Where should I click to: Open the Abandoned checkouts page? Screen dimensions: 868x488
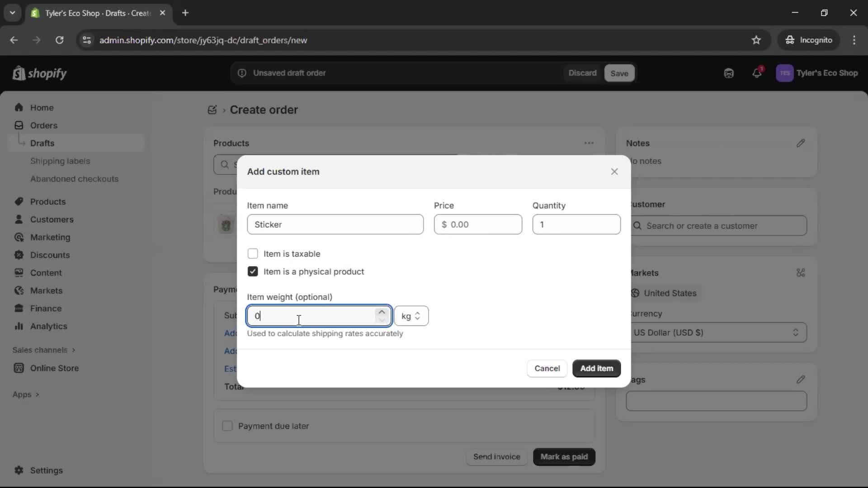[74, 179]
